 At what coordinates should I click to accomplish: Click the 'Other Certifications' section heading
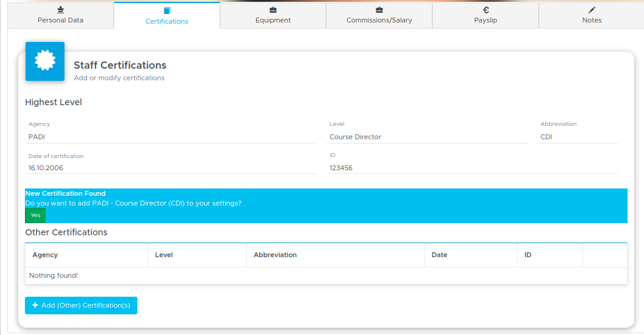tap(66, 232)
